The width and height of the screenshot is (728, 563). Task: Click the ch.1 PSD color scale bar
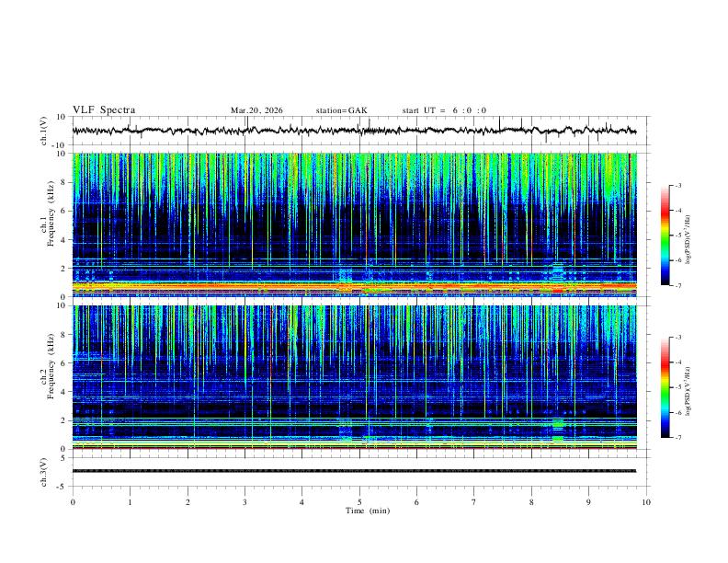665,236
